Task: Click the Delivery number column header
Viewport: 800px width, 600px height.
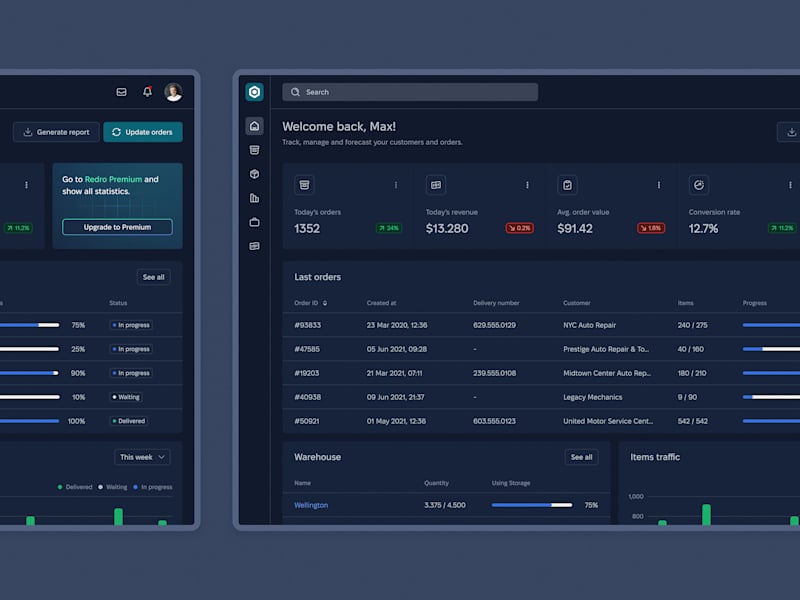Action: pyautogui.click(x=496, y=303)
